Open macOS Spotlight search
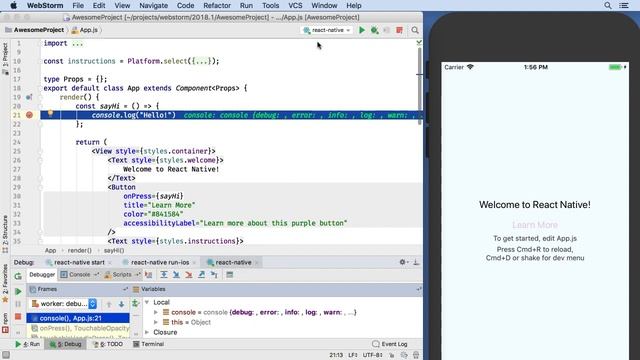The height and width of the screenshot is (360, 640). coord(608,5)
